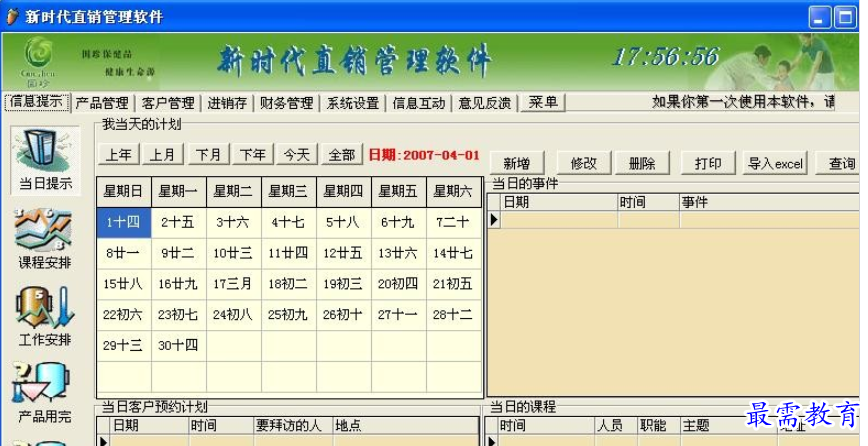Open the 工作安排 sidebar icon
This screenshot has width=868, height=446.
[44, 317]
